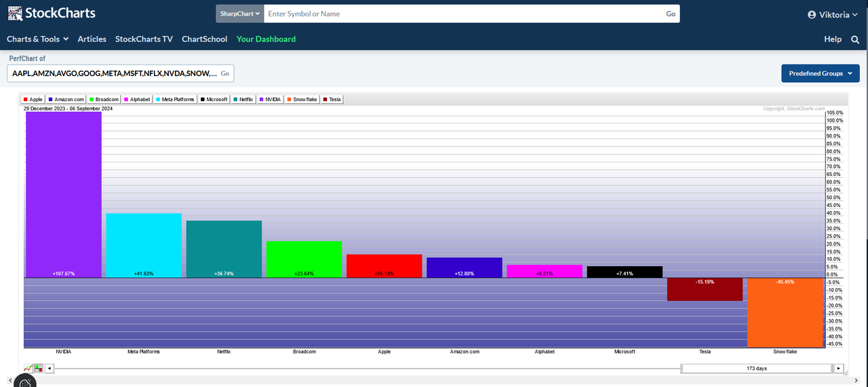
Task: Expand the Predefined Groups dropdown
Action: tap(821, 73)
